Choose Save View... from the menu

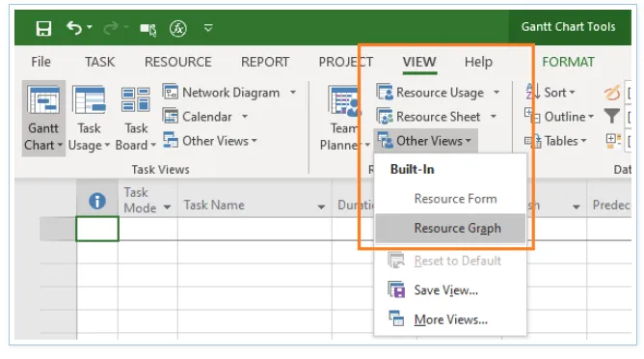(x=450, y=290)
